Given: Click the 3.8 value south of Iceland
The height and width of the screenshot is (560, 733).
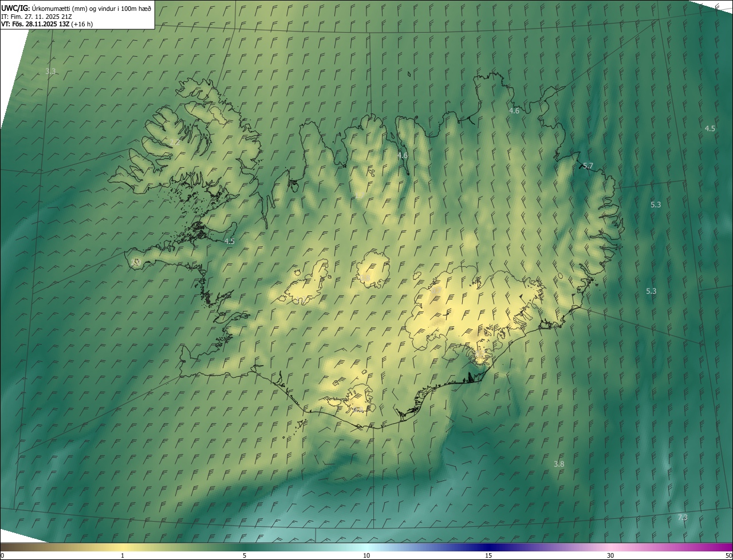Looking at the screenshot, I should 559,464.
